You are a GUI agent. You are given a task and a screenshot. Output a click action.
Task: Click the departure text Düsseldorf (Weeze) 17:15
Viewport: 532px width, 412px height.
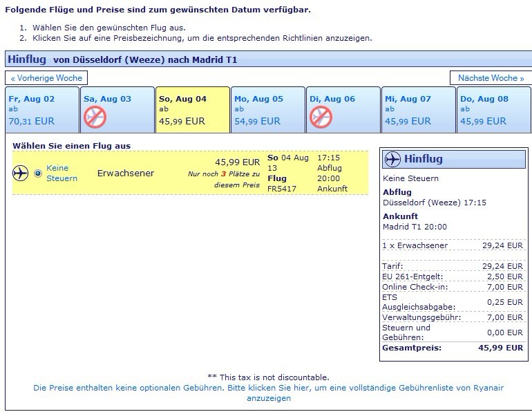tap(435, 203)
